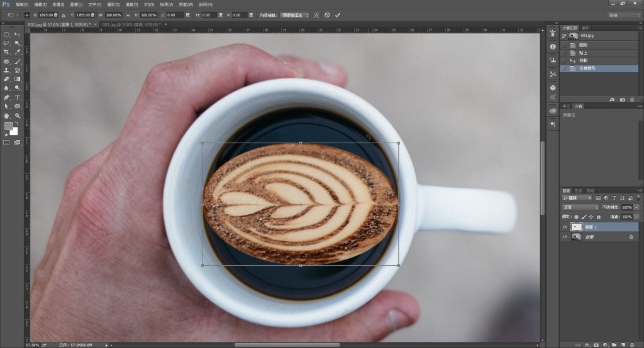This screenshot has width=644, height=348.
Task: Select the Crop tool
Action: (6, 52)
